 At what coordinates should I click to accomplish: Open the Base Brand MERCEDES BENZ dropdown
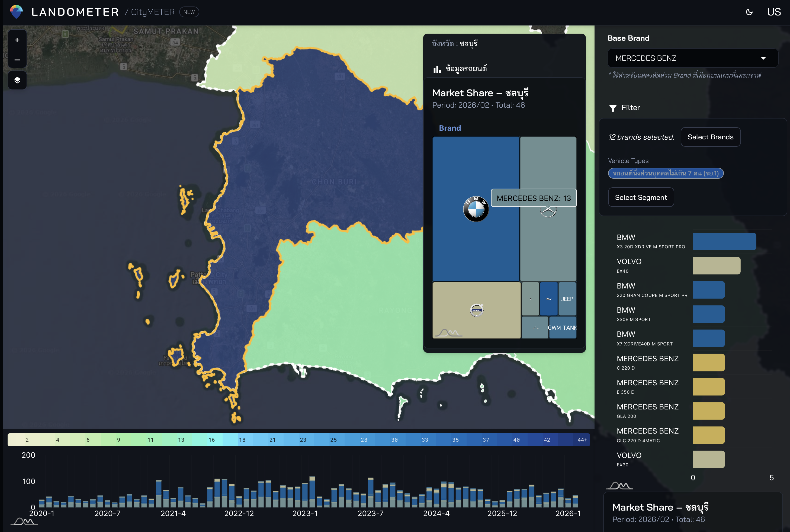(693, 58)
